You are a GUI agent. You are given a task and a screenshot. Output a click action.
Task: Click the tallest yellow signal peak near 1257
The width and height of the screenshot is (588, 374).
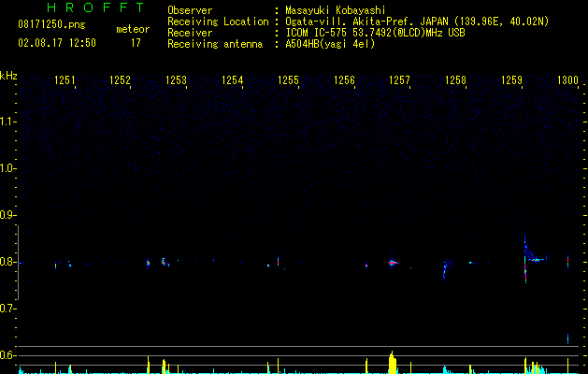pyautogui.click(x=393, y=362)
